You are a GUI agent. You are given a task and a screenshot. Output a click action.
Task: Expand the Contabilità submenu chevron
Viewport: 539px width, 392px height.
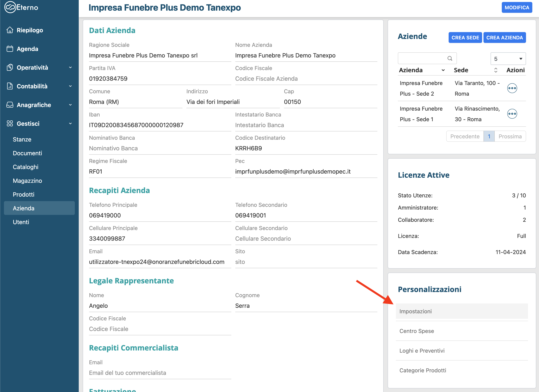tap(70, 86)
